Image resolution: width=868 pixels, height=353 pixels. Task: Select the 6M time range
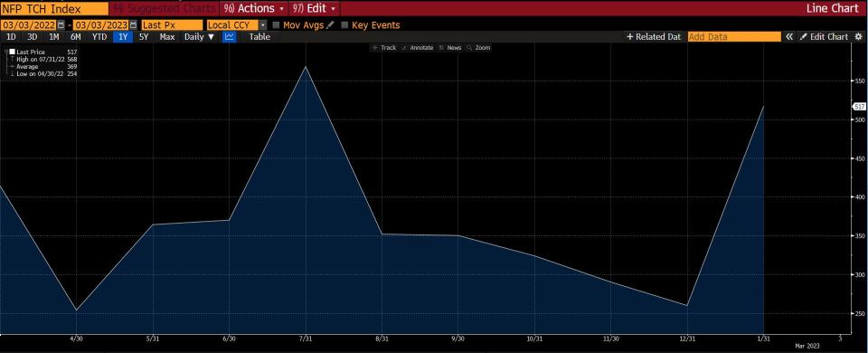click(75, 36)
